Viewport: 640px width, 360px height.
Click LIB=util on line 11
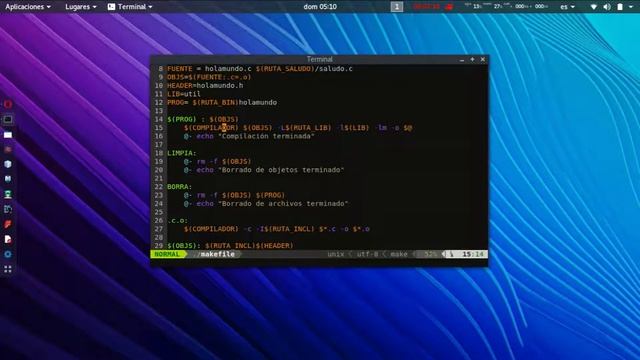[184, 94]
